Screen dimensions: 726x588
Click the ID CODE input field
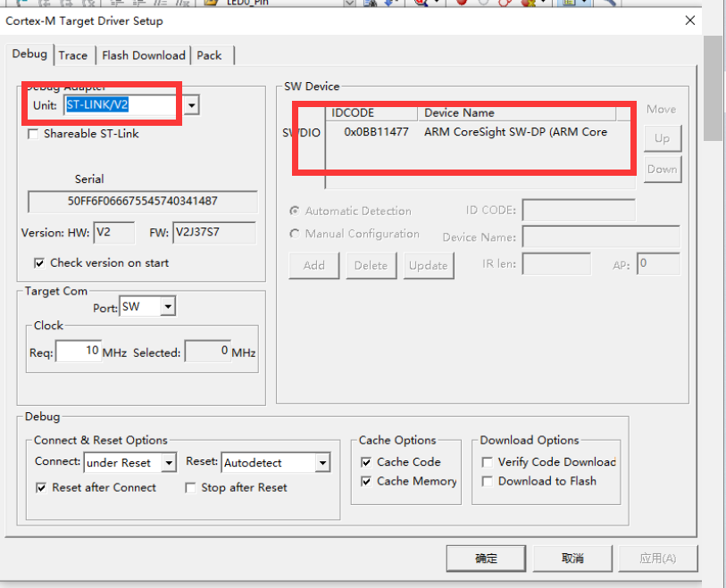pyautogui.click(x=579, y=211)
